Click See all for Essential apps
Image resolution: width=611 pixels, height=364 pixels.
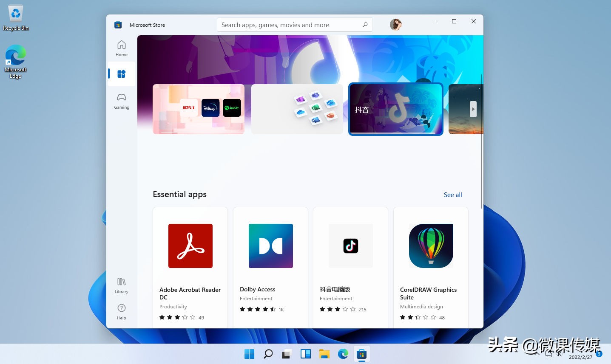[452, 195]
